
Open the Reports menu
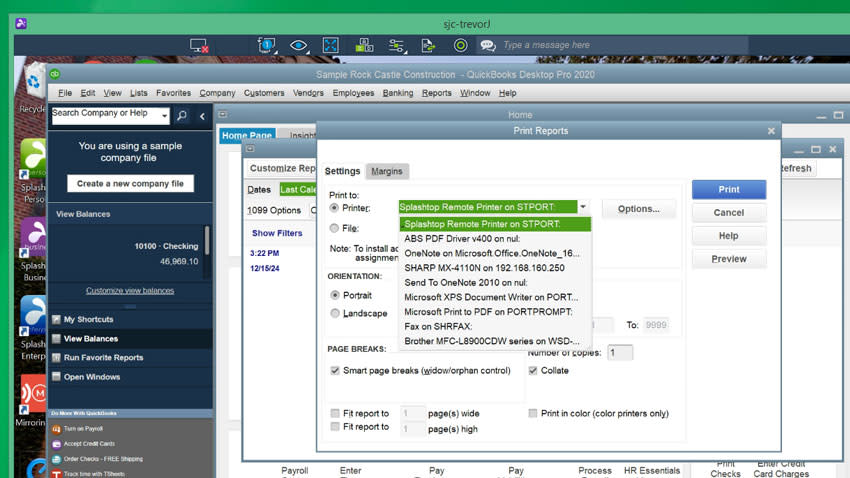coord(436,93)
